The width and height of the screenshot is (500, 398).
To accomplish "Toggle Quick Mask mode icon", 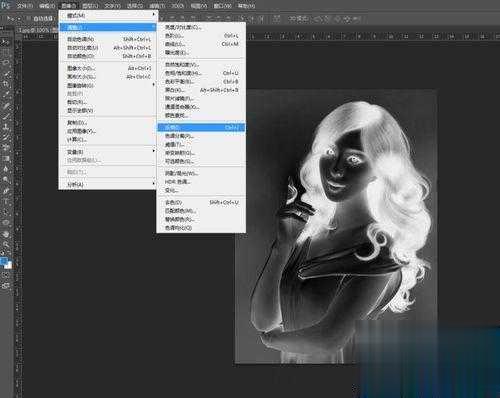I will click(x=6, y=275).
